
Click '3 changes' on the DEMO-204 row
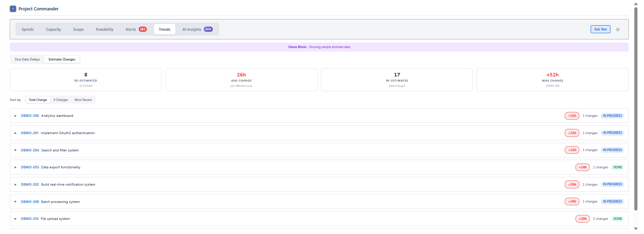tap(590, 150)
